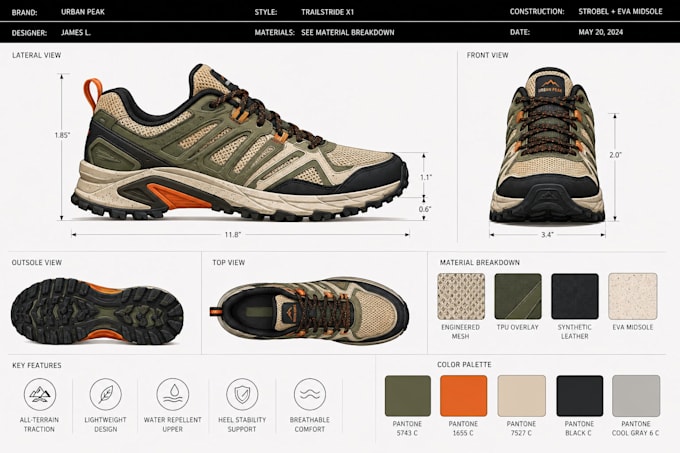Click the Engineered Mesh material sample
Image resolution: width=680 pixels, height=453 pixels.
(x=461, y=297)
